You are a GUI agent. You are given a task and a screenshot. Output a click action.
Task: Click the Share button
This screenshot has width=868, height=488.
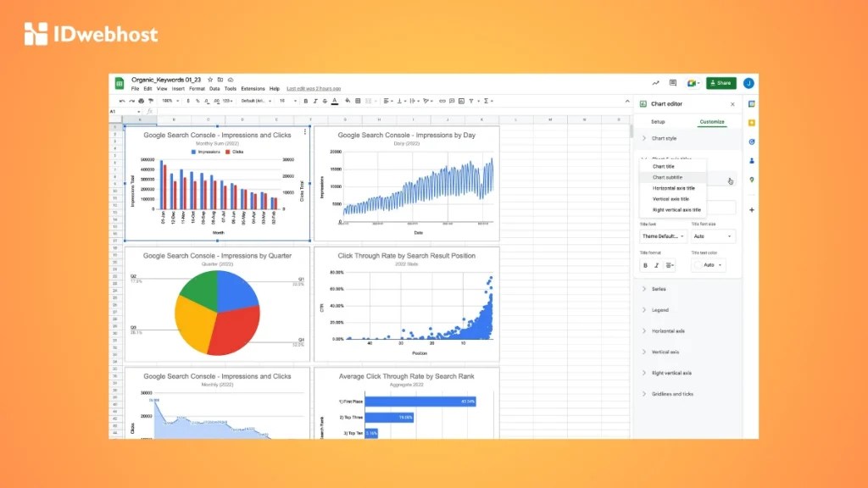[x=721, y=83]
